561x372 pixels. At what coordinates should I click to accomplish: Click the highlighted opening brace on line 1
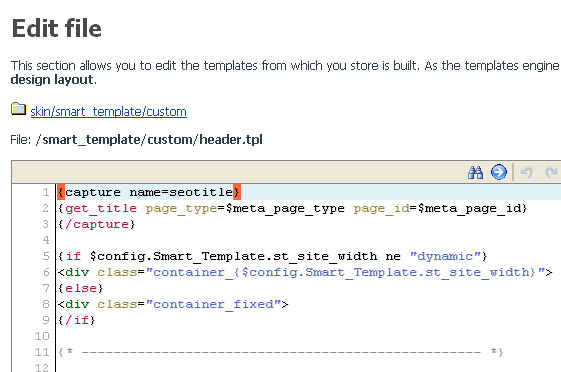pyautogui.click(x=61, y=192)
